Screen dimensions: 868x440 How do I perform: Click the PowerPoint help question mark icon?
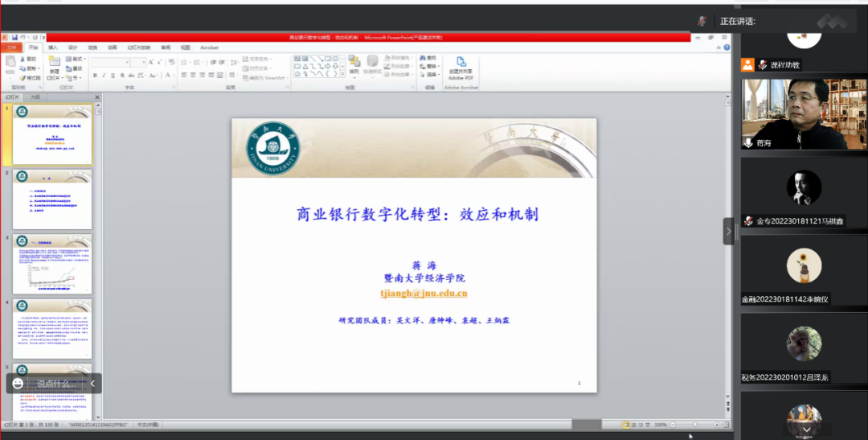point(728,47)
